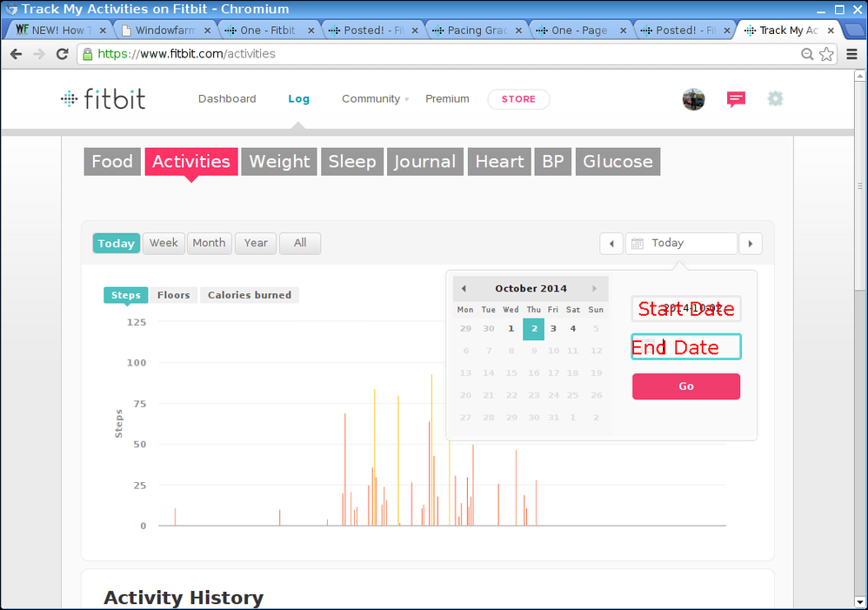Show next month in October 2014 calendar
The image size is (868, 610).
595,289
